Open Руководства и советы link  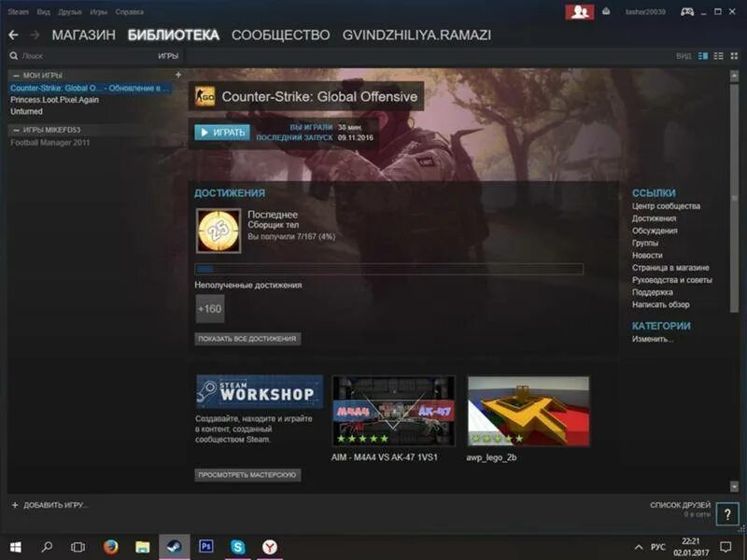671,280
